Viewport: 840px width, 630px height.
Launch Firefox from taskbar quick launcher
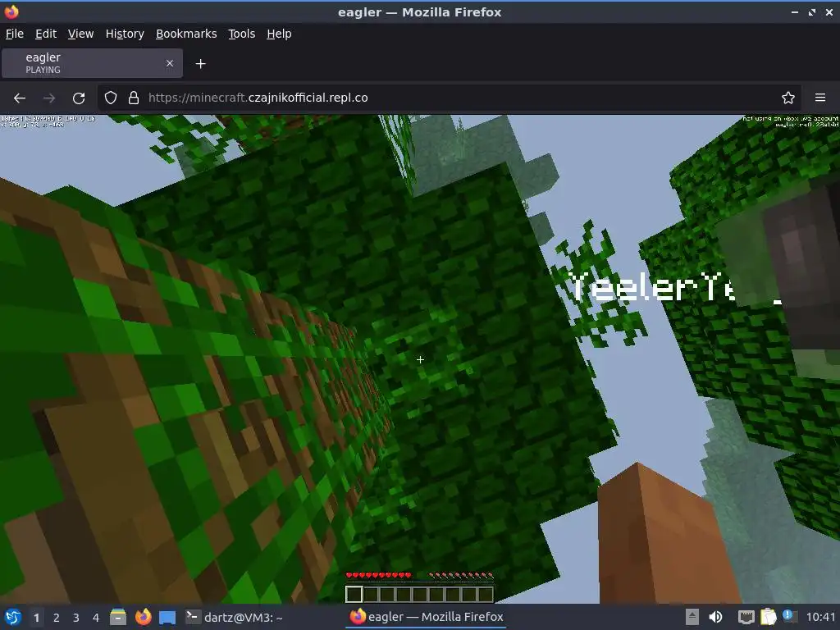pos(143,617)
